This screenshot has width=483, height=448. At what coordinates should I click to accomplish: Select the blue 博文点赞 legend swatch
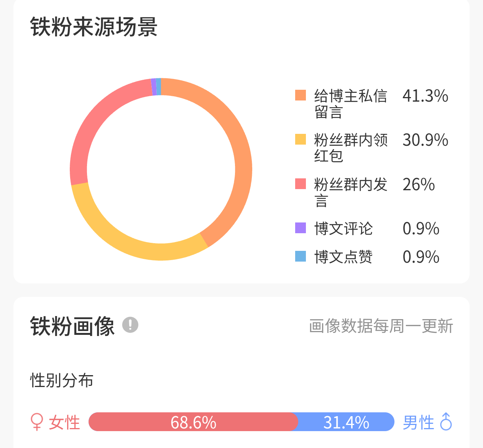tap(301, 256)
